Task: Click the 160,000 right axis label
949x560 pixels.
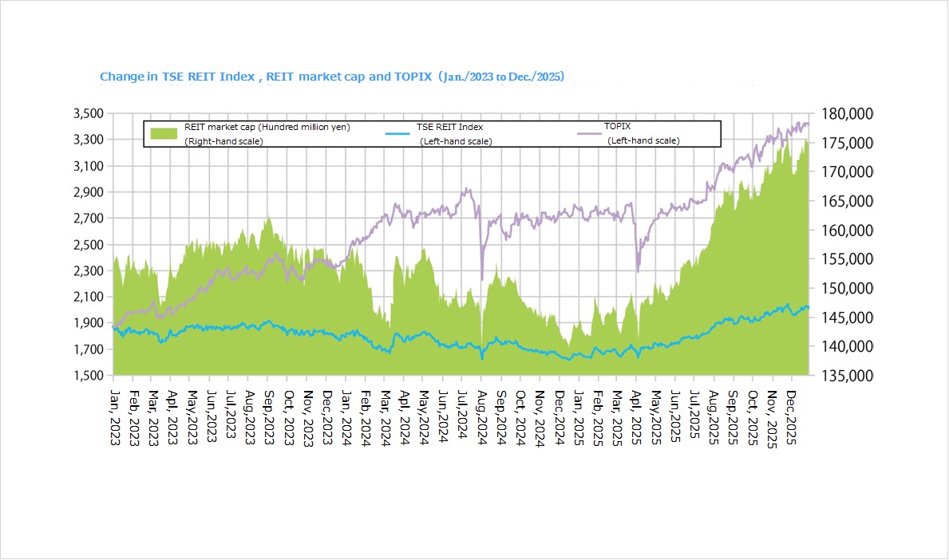Action: click(x=845, y=231)
